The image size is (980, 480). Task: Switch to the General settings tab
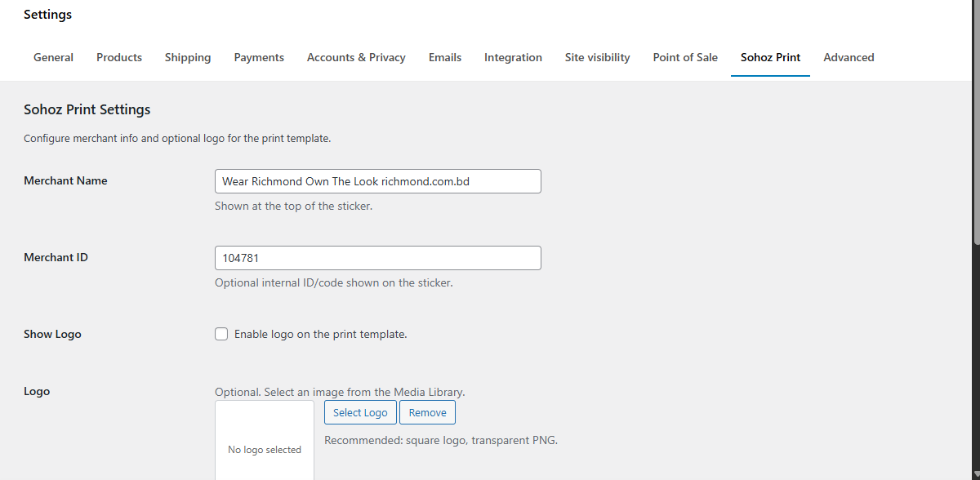click(x=53, y=57)
